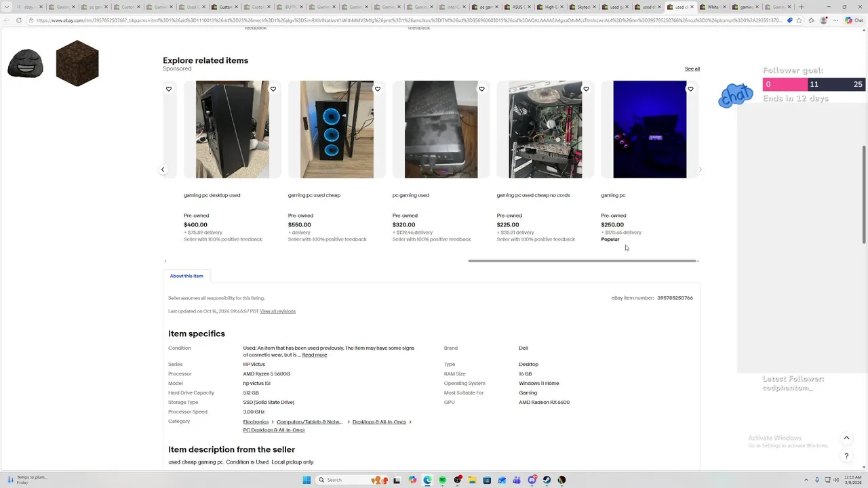The height and width of the screenshot is (488, 868).
Task: Watch the 'gaming pc used cheap no cords' item
Action: [x=587, y=89]
